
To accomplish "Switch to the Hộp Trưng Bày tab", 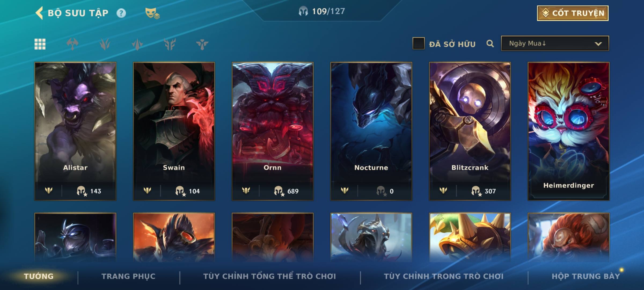I will click(x=586, y=276).
